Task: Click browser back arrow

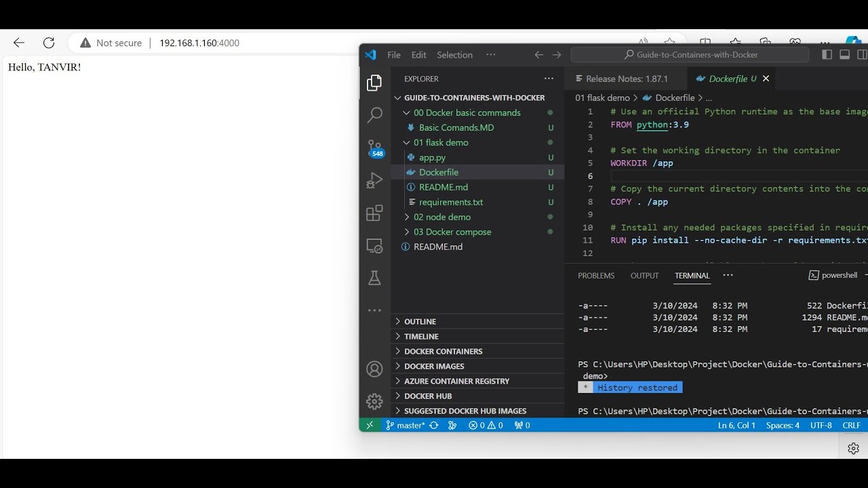Action: (x=19, y=43)
